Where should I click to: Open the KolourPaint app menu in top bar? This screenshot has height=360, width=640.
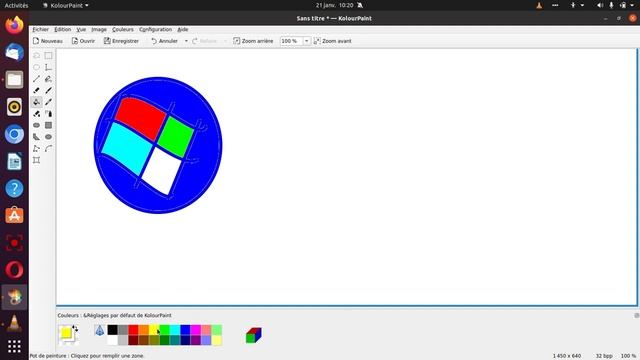point(65,5)
